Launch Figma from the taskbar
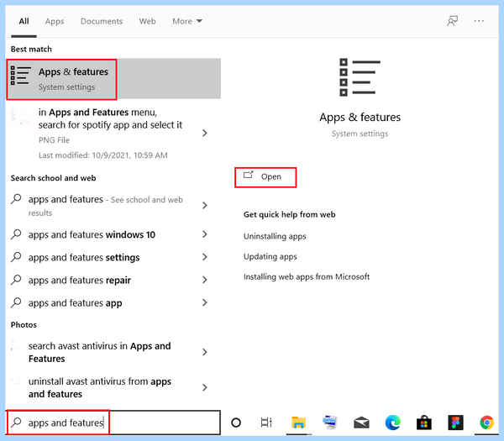This screenshot has height=441, width=504. click(455, 423)
